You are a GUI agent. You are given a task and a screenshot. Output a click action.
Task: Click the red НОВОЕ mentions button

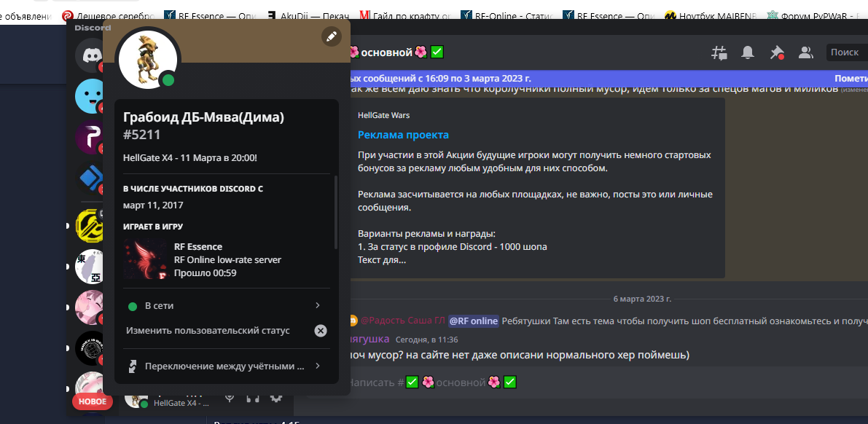(x=93, y=401)
